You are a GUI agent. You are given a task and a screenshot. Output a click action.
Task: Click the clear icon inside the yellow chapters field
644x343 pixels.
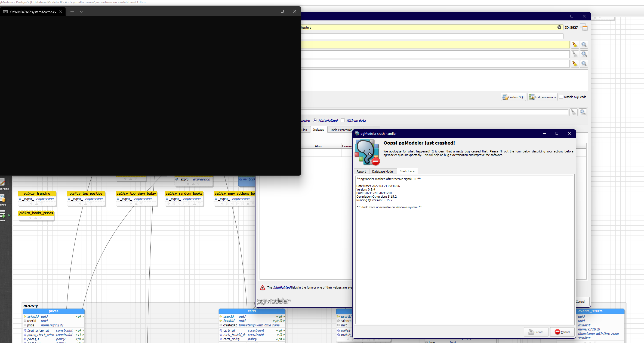[x=559, y=27]
